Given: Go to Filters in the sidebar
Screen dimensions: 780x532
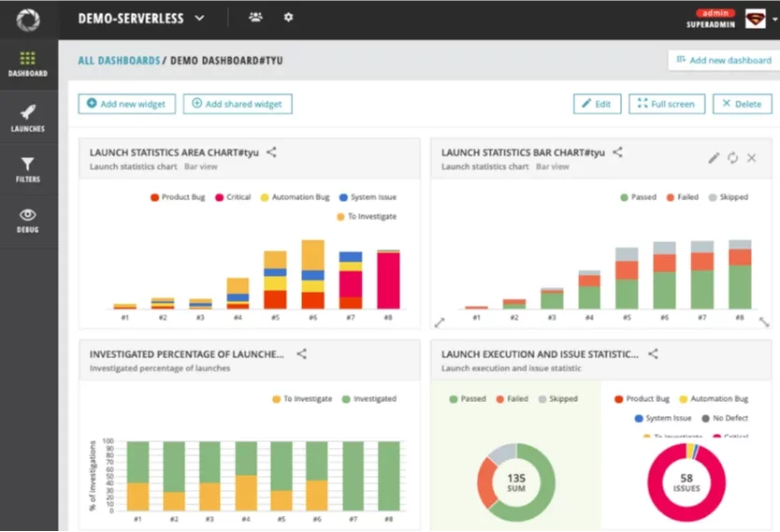Looking at the screenshot, I should tap(28, 169).
